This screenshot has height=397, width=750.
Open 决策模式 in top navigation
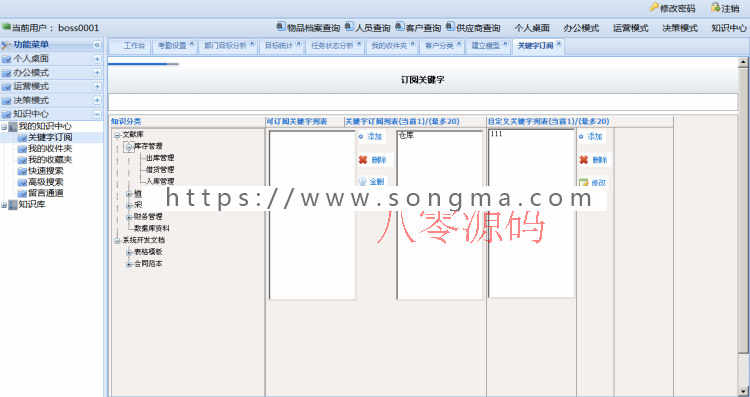click(680, 28)
